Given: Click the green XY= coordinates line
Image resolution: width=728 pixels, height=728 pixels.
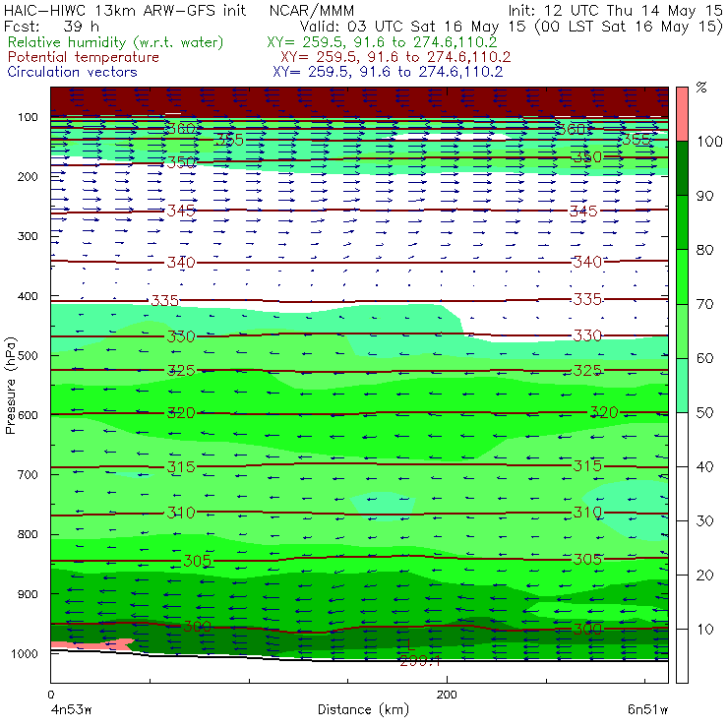Looking at the screenshot, I should [x=382, y=42].
